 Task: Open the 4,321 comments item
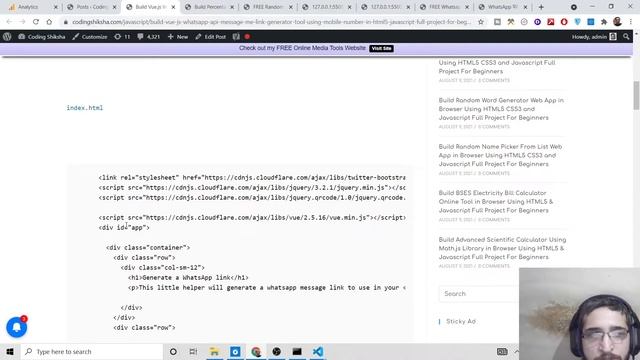149,37
